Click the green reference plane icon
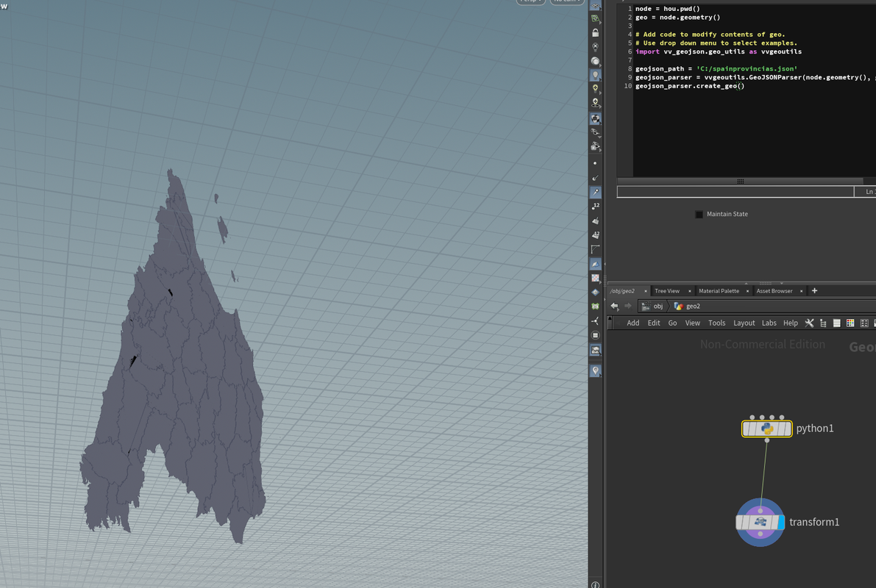Screen dimensions: 876x588 [x=596, y=19]
